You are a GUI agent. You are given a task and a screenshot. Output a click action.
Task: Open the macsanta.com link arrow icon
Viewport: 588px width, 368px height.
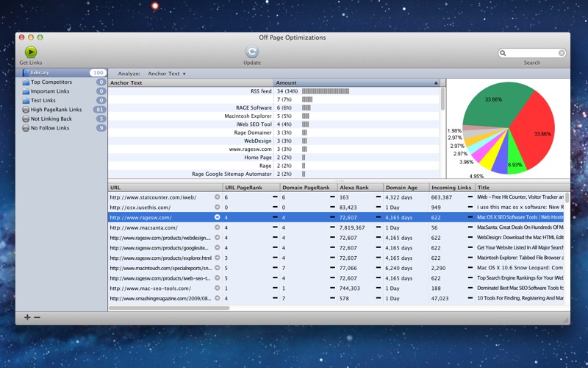pos(217,227)
